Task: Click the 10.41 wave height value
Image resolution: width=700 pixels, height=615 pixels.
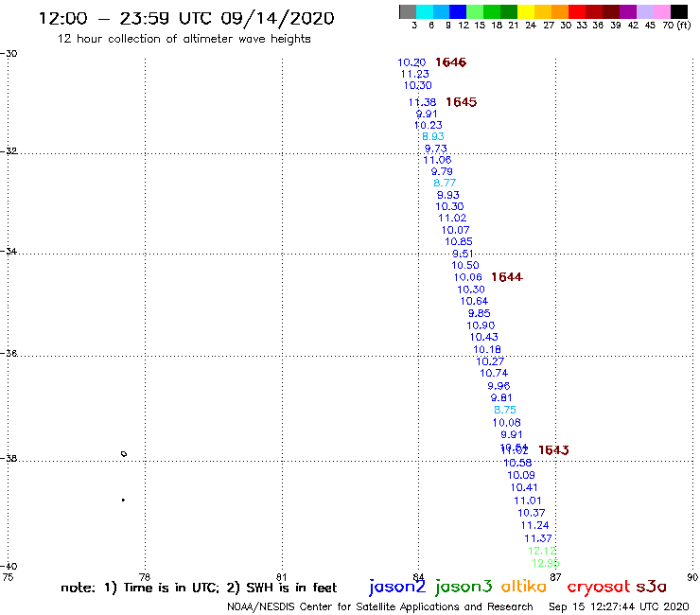Action: coord(524,487)
